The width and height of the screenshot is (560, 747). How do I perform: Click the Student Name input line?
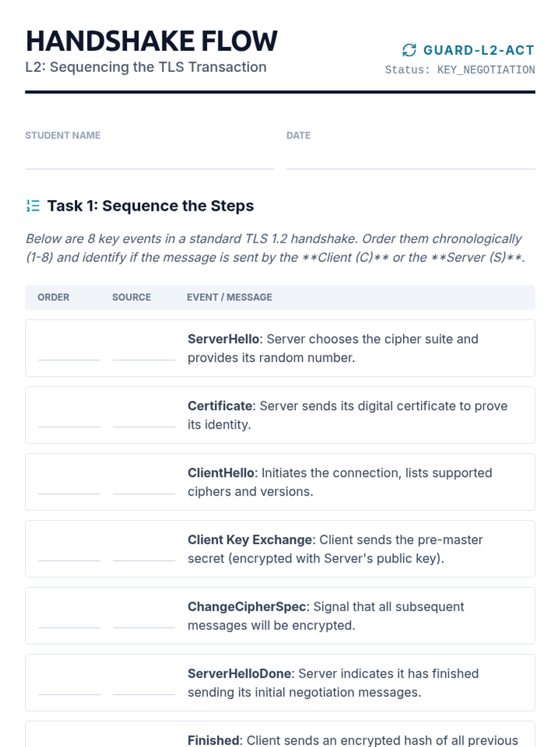tap(149, 160)
